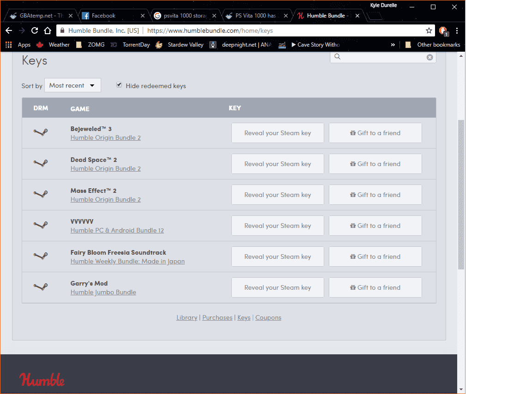Open the Weather bookmark
Image resolution: width=532 pixels, height=394 pixels.
(53, 45)
